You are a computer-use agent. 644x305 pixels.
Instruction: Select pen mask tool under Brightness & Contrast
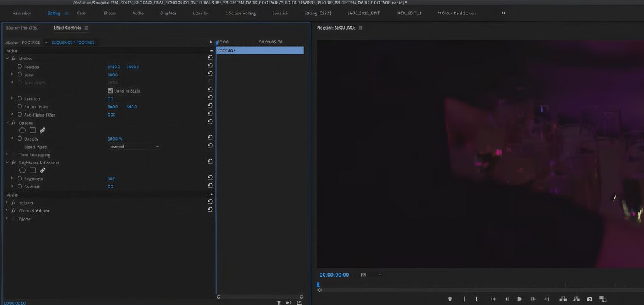pos(42,170)
